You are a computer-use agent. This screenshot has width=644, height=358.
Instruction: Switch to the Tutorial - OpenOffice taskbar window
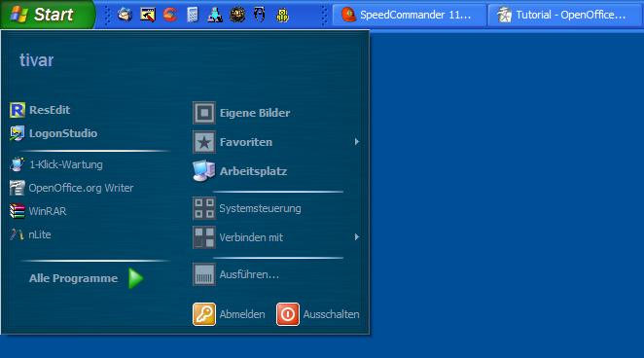click(565, 15)
